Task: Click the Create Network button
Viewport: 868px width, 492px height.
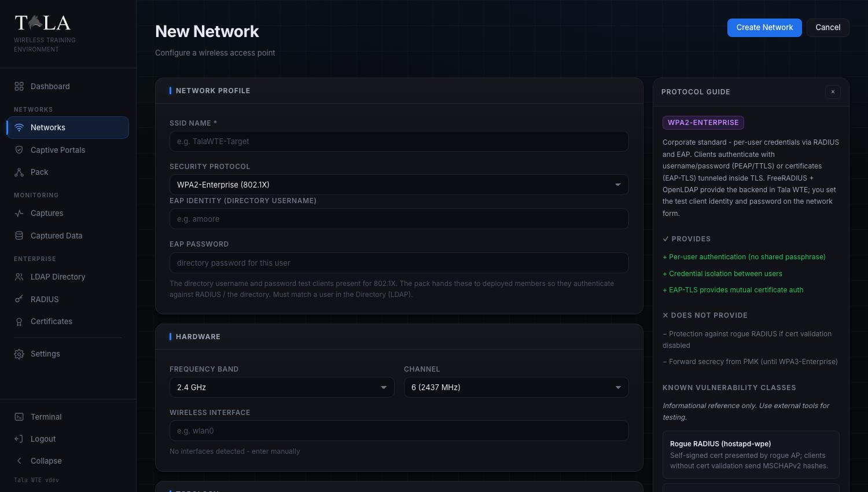Action: (764, 28)
